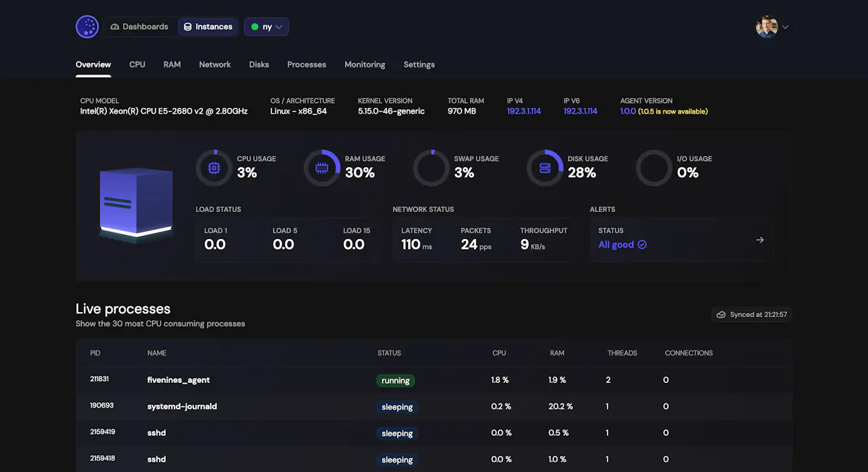Switch to the CPU tab
This screenshot has width=868, height=472.
point(137,64)
